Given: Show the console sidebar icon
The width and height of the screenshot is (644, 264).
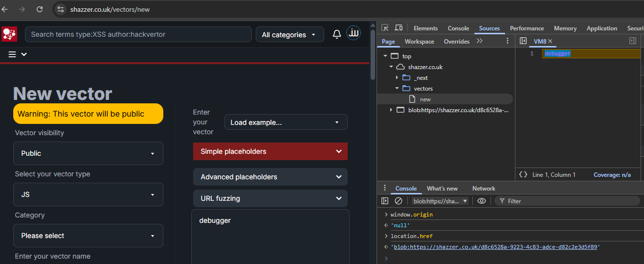Looking at the screenshot, I should tap(385, 201).
